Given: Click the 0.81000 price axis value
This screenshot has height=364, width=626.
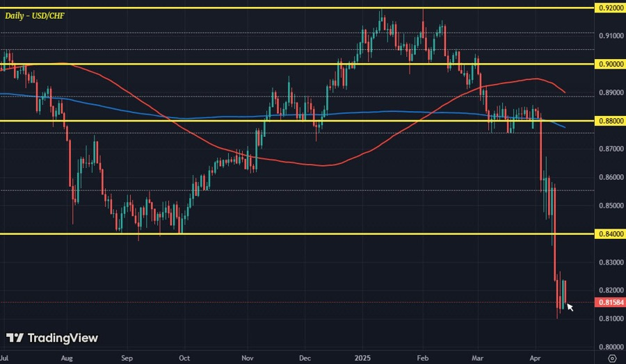Looking at the screenshot, I should 611,319.
